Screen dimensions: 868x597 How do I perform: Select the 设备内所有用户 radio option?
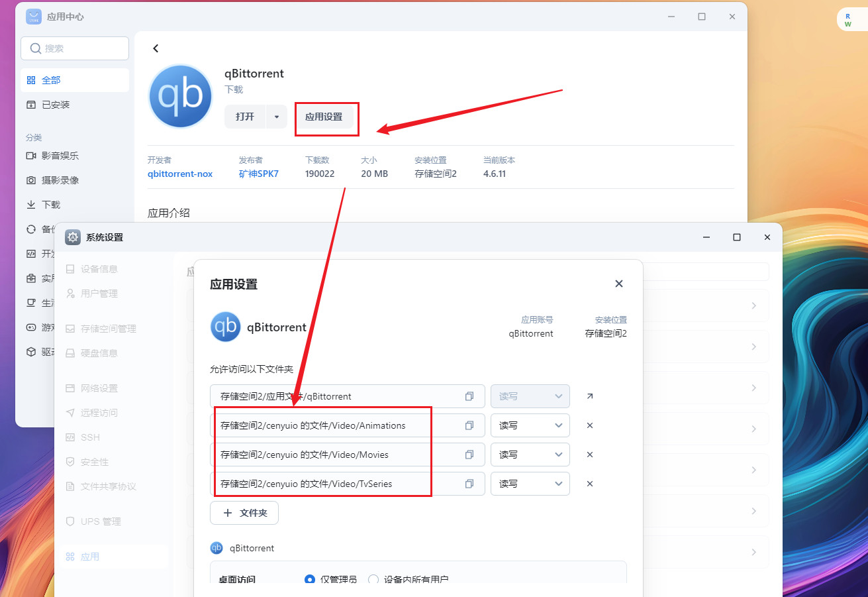coord(373,580)
